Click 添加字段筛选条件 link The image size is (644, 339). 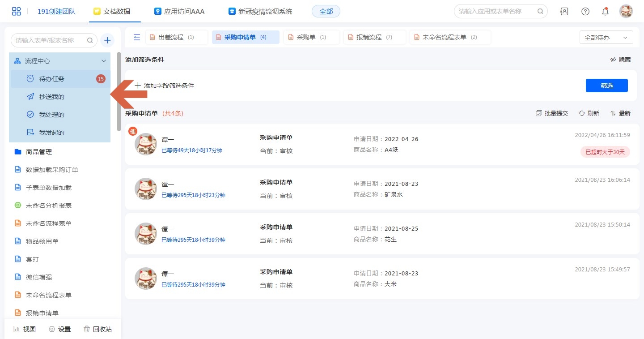[x=165, y=86]
